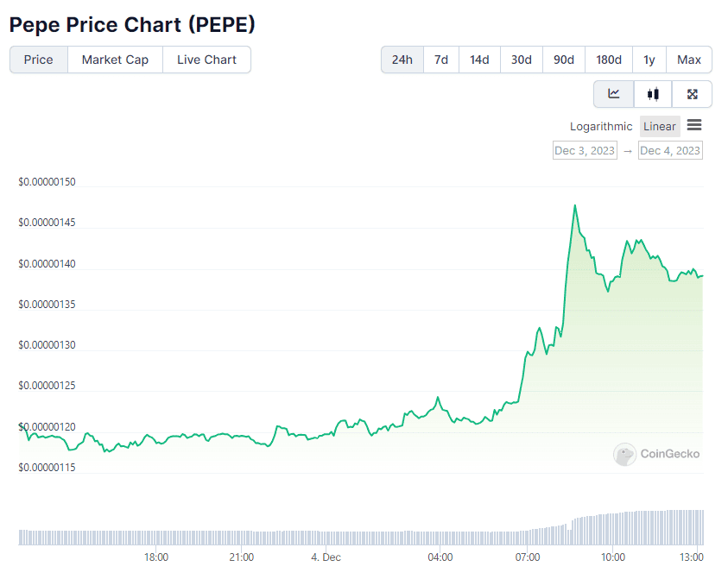
Task: Open the chart export menu icon
Action: (694, 126)
